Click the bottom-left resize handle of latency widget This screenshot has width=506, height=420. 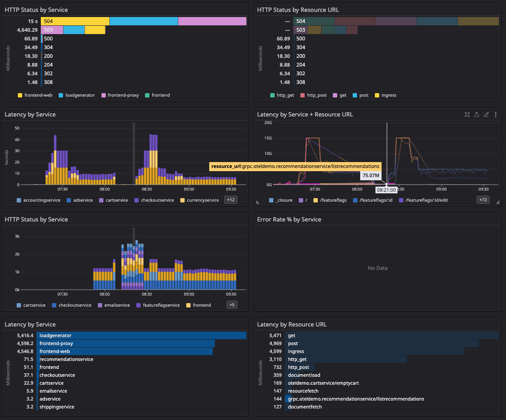pos(258,202)
